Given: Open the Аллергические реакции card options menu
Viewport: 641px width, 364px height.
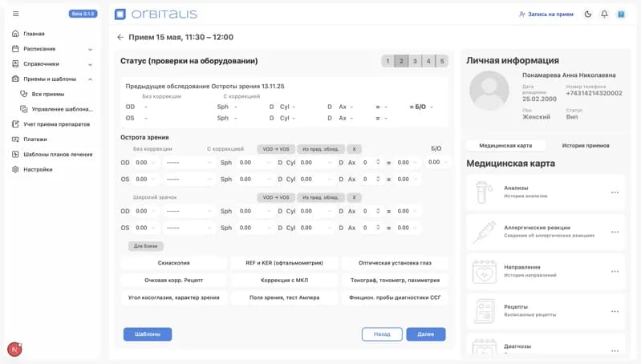Looking at the screenshot, I should [x=615, y=232].
